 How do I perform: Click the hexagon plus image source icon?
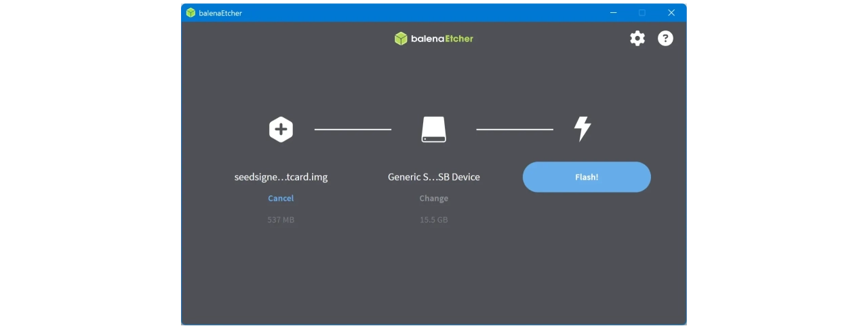pos(281,129)
